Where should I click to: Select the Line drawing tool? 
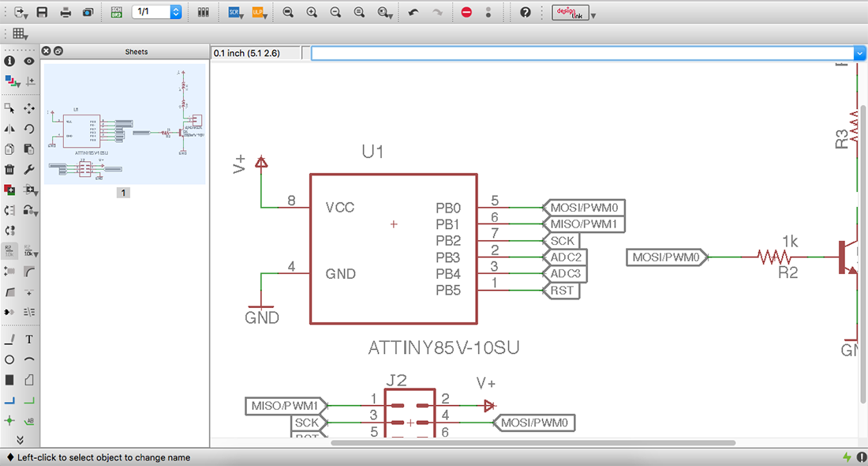click(9, 339)
